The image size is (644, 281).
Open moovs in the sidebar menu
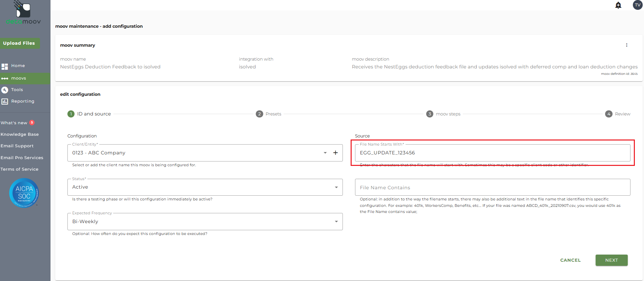pos(19,78)
